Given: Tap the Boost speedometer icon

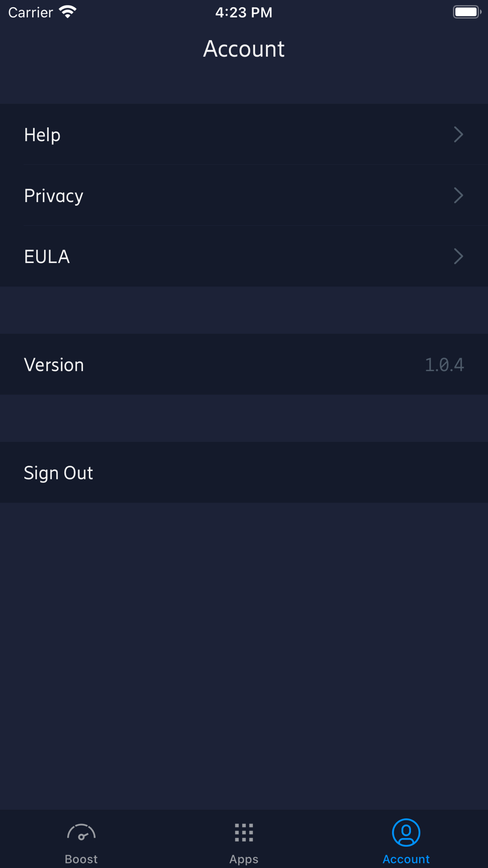Looking at the screenshot, I should click(x=81, y=832).
